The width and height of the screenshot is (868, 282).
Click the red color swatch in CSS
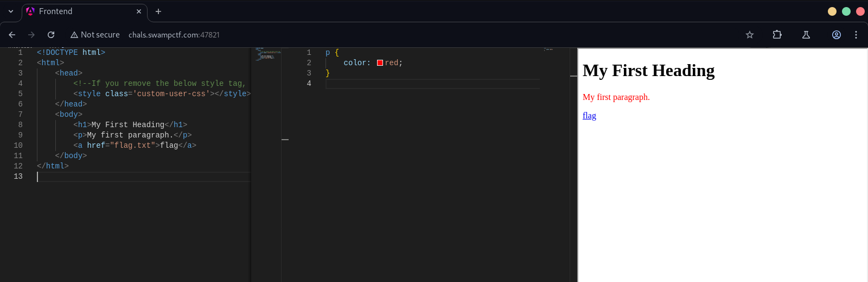click(380, 63)
